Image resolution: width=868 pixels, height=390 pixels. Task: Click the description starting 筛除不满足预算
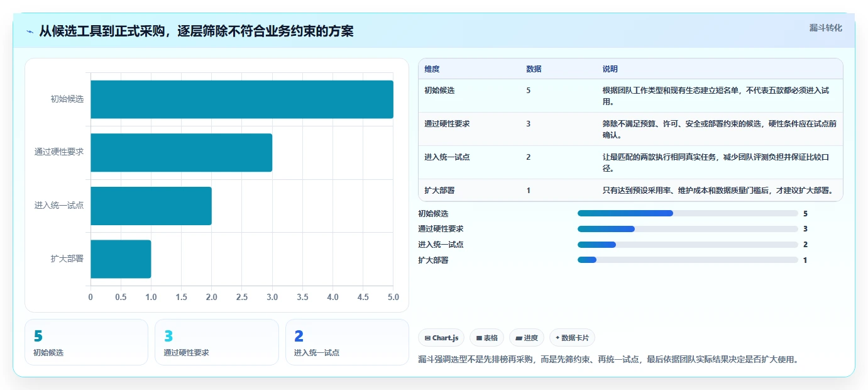pyautogui.click(x=720, y=129)
